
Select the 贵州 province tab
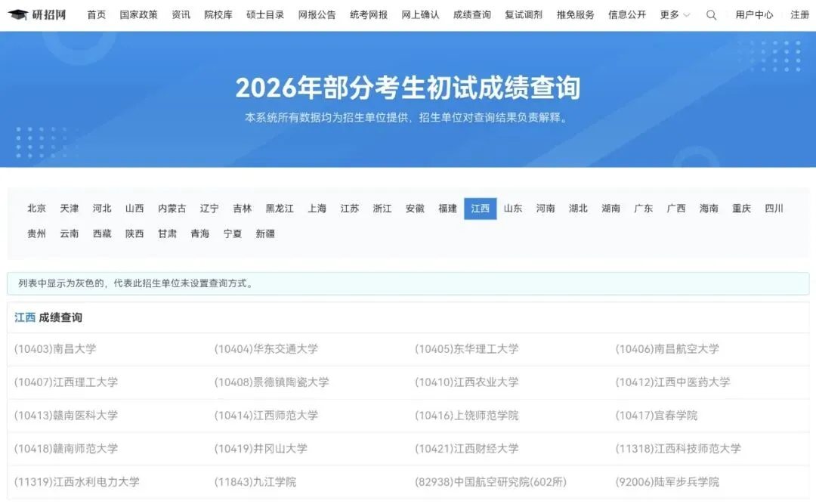pyautogui.click(x=36, y=233)
